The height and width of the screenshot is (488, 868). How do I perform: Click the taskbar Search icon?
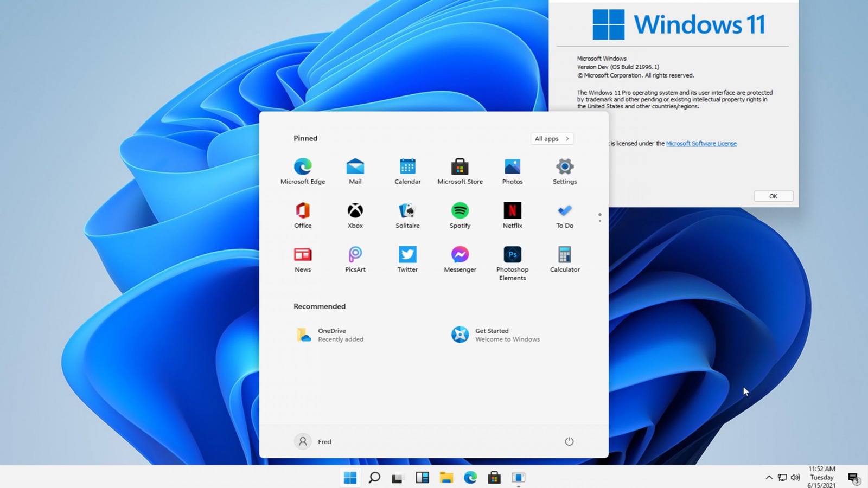coord(374,478)
